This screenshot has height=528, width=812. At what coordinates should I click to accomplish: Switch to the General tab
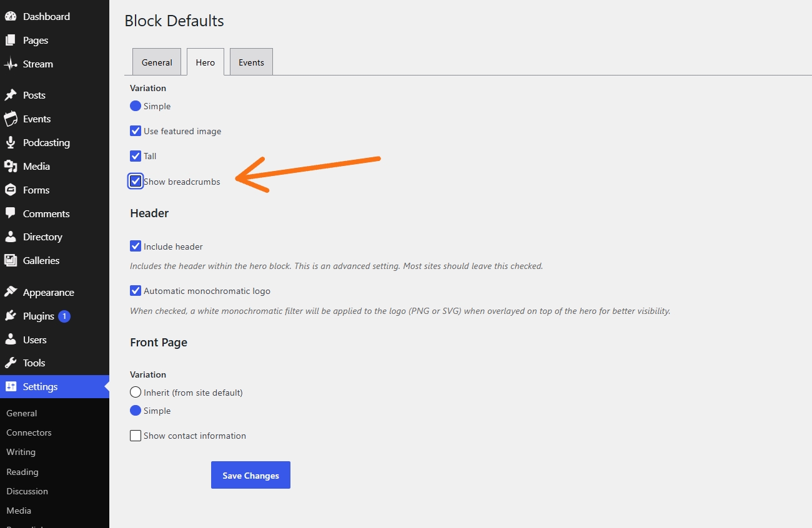157,62
